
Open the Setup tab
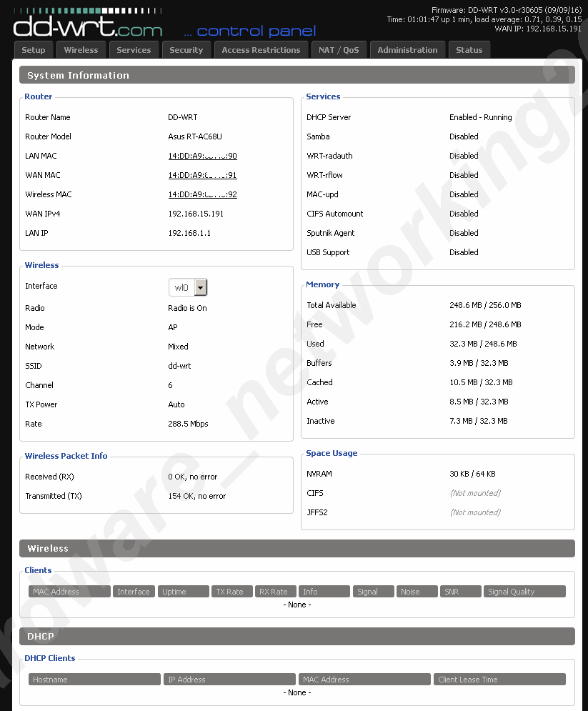[34, 50]
